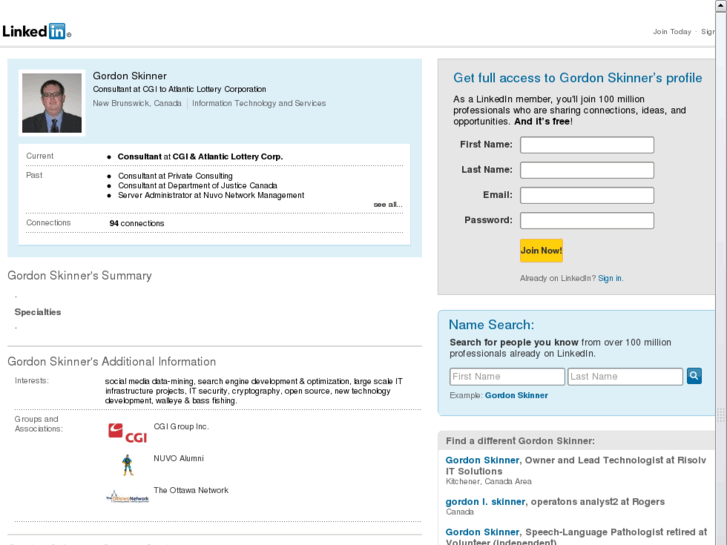This screenshot has width=727, height=545.
Task: Open the CGI Group Inc. logo
Action: [128, 433]
